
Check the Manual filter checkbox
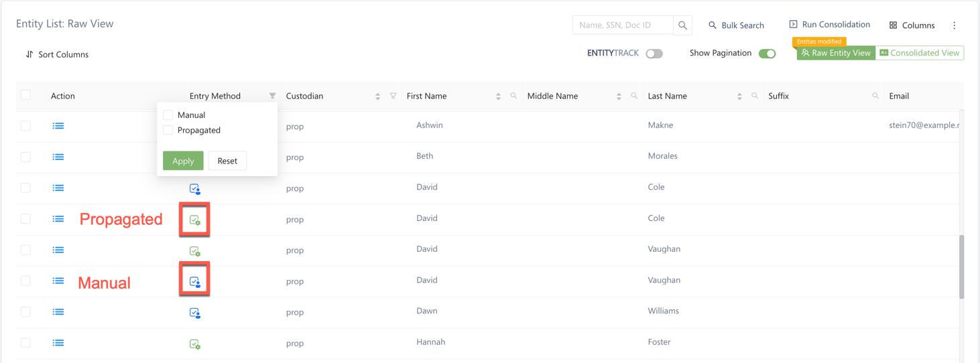[168, 115]
